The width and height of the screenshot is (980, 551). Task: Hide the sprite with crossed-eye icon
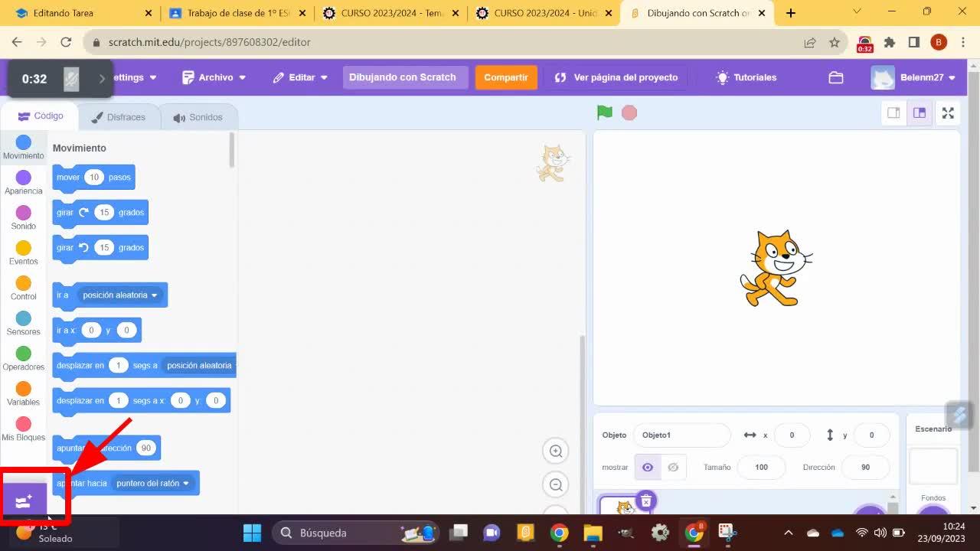(673, 467)
